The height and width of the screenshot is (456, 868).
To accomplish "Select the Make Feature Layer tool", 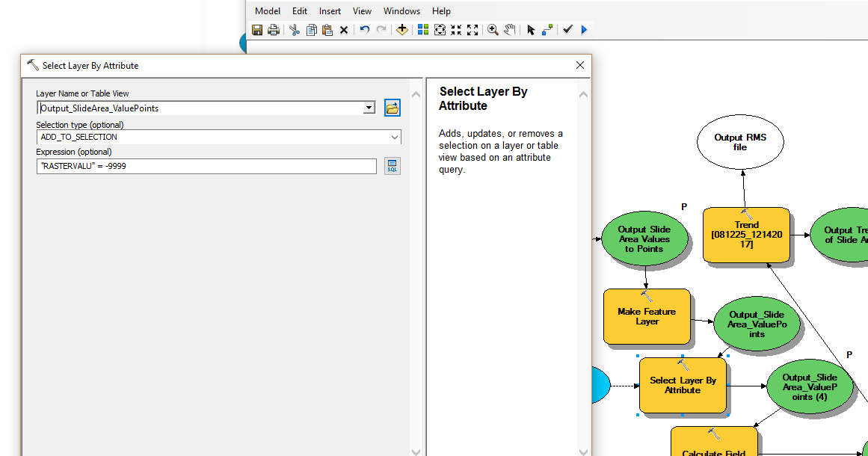I will (647, 316).
